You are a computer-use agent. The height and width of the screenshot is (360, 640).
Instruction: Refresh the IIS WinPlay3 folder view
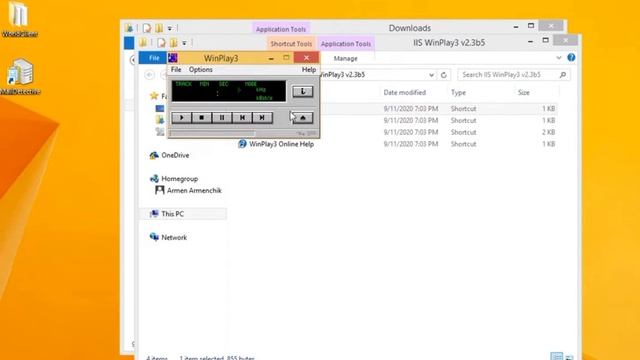coord(444,75)
